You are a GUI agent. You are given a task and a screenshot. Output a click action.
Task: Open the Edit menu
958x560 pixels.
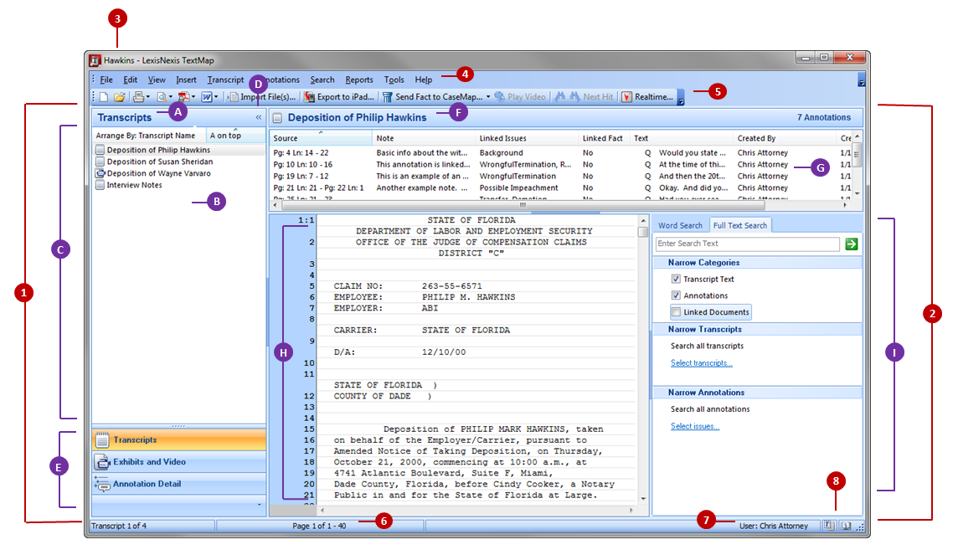(x=130, y=80)
